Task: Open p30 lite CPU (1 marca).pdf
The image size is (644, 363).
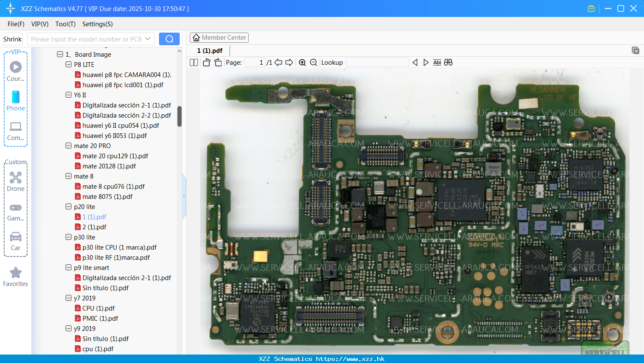Action: (x=119, y=247)
